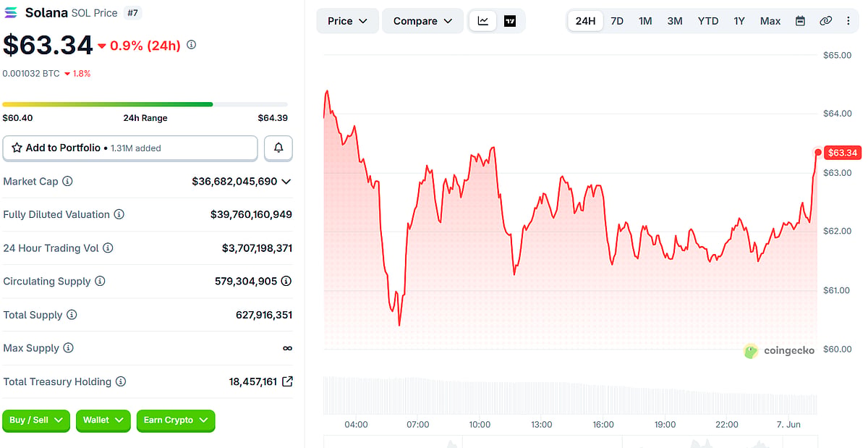Click the Market Cap value $36,682,045,690

coord(234,181)
